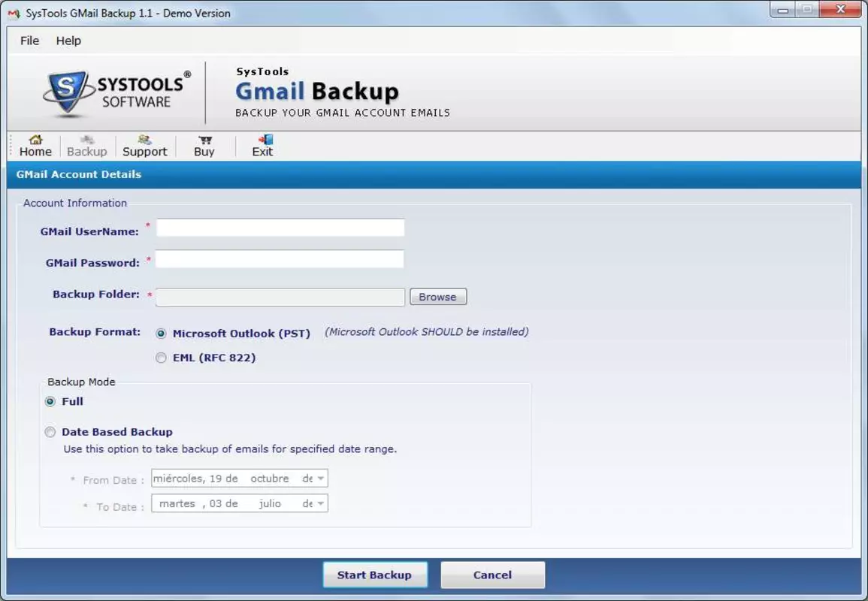Click the 'Account Information' group label

coord(74,203)
